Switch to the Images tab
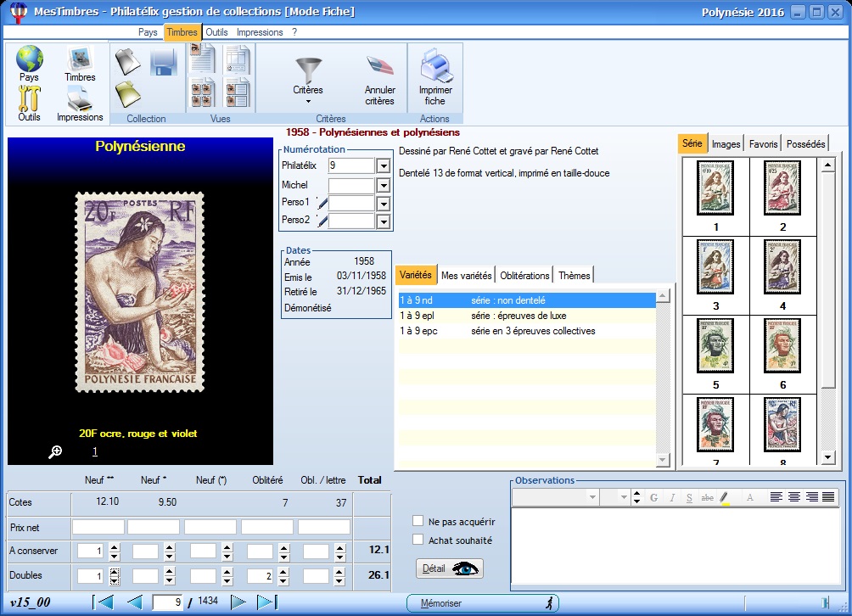Viewport: 852px width, 616px height. point(726,144)
